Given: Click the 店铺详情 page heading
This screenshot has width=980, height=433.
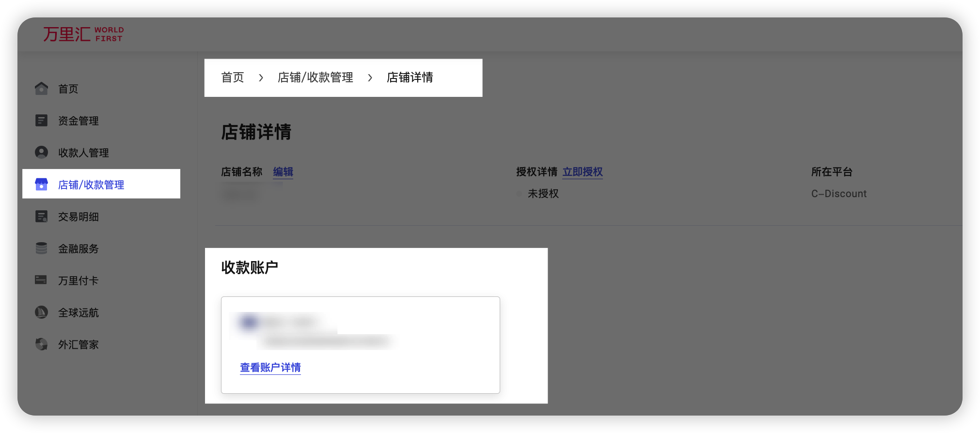Looking at the screenshot, I should pyautogui.click(x=256, y=132).
